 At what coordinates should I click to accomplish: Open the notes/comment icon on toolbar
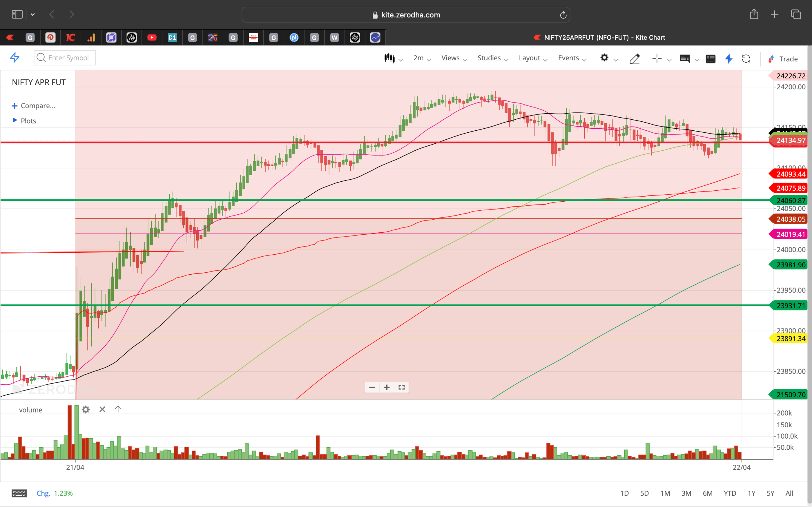685,59
